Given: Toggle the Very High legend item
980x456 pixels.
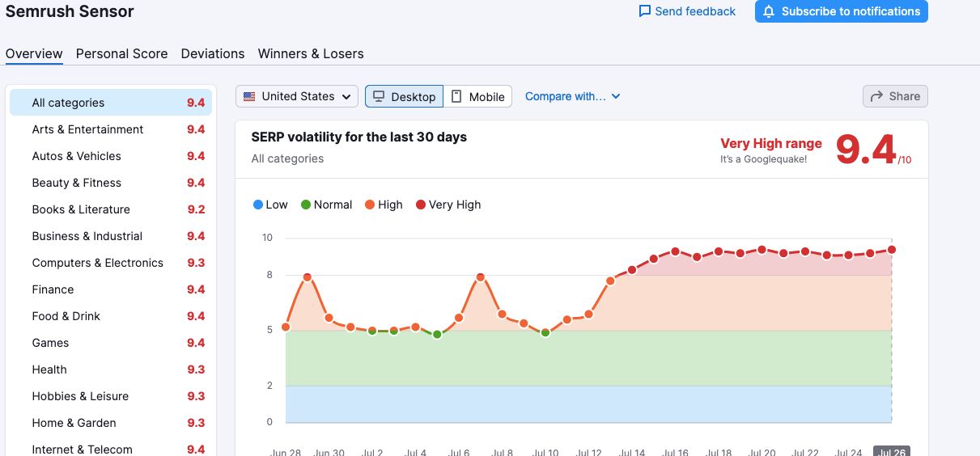Looking at the screenshot, I should pyautogui.click(x=448, y=205).
